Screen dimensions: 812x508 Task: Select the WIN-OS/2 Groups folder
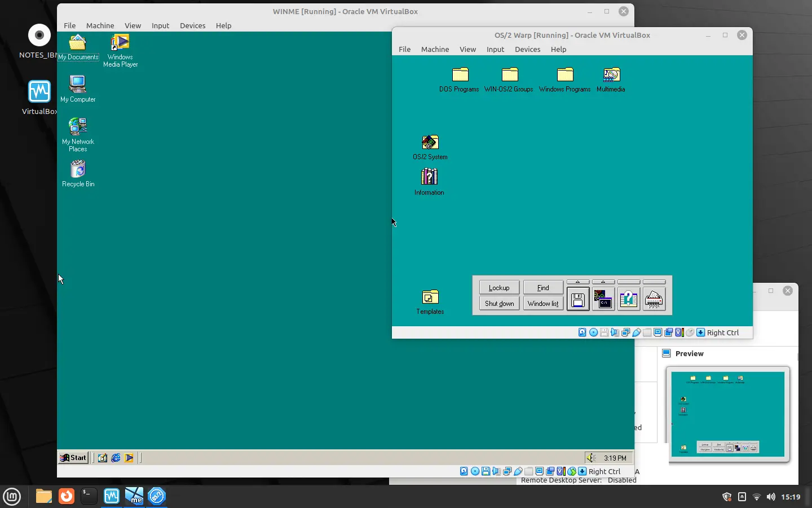(x=509, y=80)
